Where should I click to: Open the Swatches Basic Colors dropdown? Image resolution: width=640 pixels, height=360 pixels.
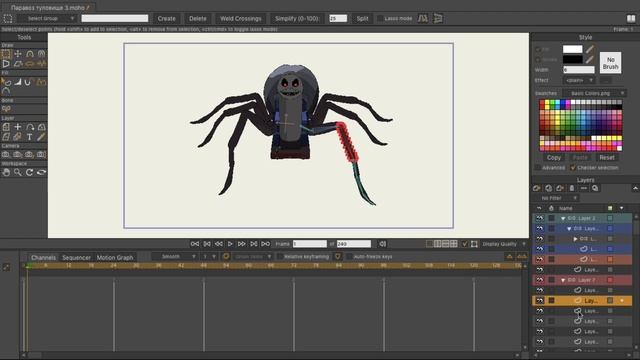point(594,93)
